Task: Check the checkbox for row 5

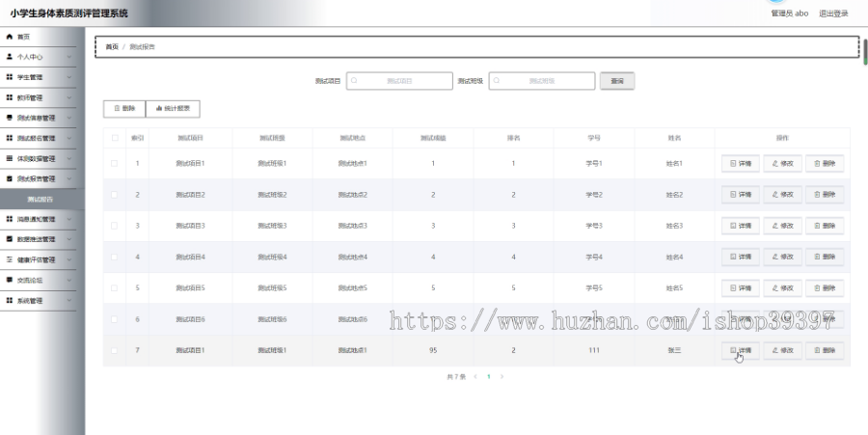Action: (115, 287)
